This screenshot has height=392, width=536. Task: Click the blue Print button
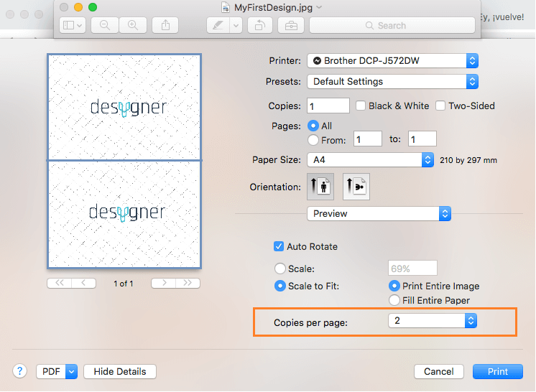(498, 371)
